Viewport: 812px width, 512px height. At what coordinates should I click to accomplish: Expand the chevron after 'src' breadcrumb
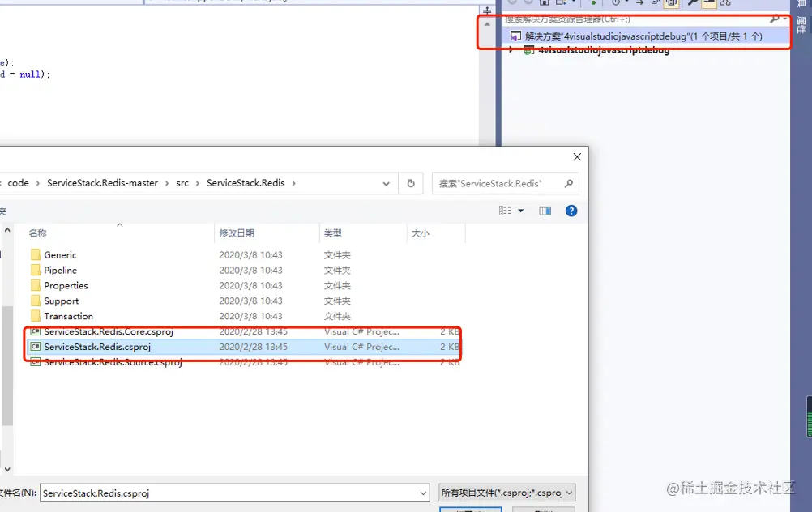197,183
